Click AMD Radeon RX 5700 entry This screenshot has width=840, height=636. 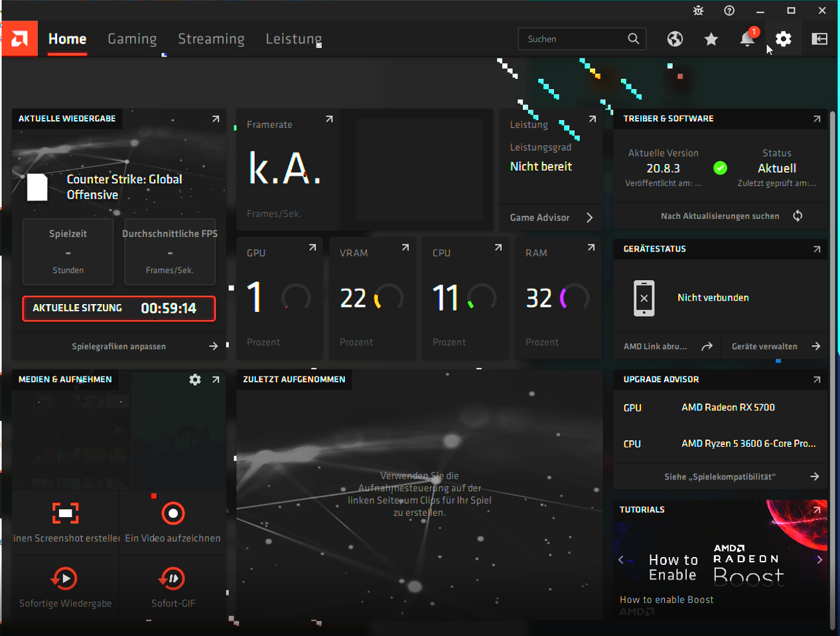tap(728, 408)
